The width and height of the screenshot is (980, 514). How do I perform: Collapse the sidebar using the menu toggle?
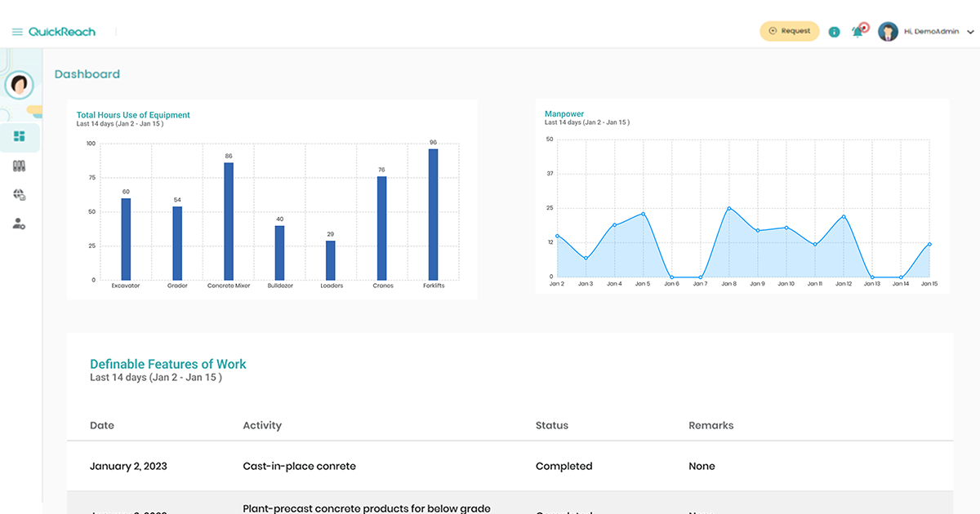[16, 30]
